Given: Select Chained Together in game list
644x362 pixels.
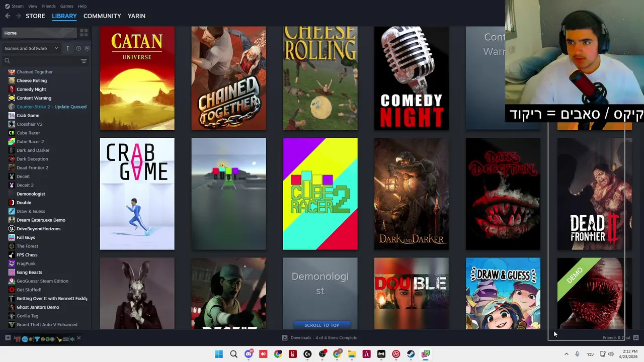Looking at the screenshot, I should click(x=34, y=72).
